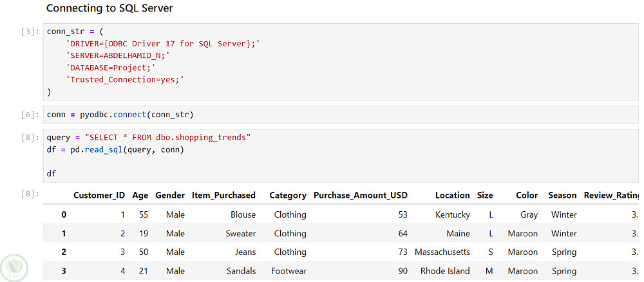Viewport: 644px width, 282px height.
Task: Click the 'Connecting to SQL Server' heading
Action: (x=109, y=8)
